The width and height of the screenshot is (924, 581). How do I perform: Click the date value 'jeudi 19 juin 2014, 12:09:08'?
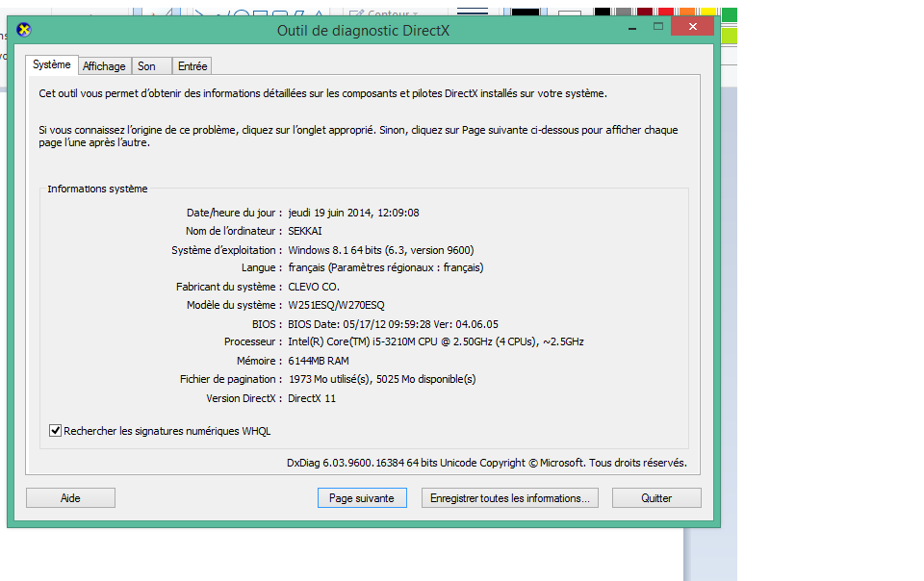353,213
